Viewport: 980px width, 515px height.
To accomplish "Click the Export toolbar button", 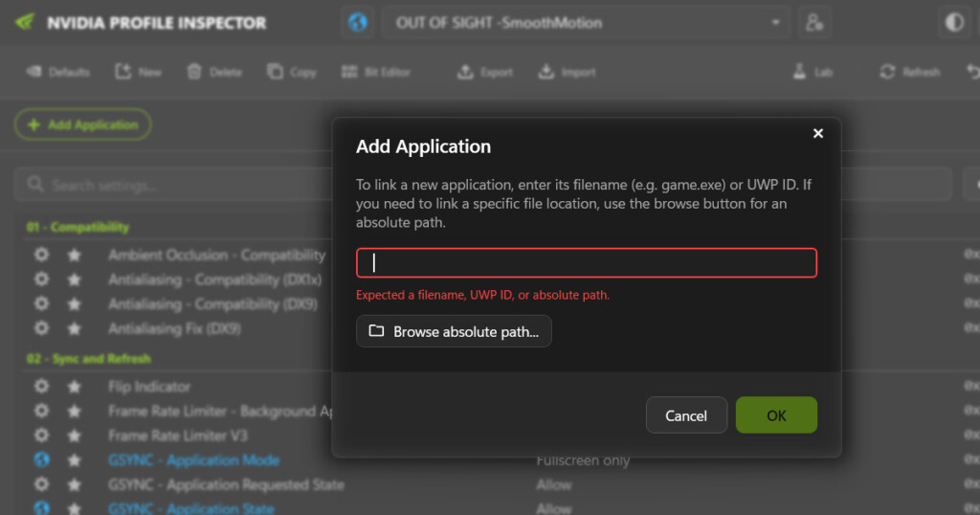I will [485, 72].
